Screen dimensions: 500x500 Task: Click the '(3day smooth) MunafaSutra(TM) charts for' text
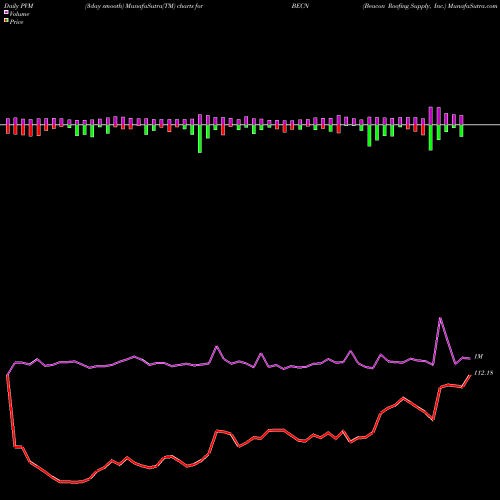(144, 6)
